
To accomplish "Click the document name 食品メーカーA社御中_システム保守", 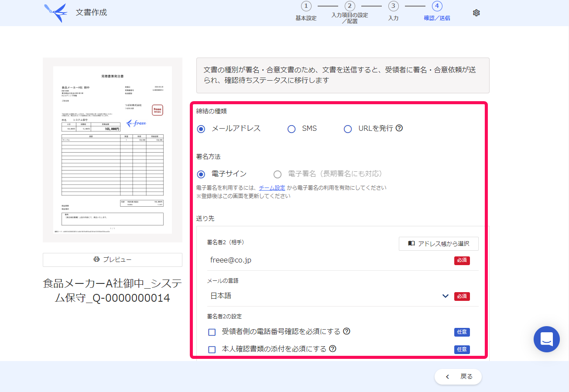I will click(113, 291).
